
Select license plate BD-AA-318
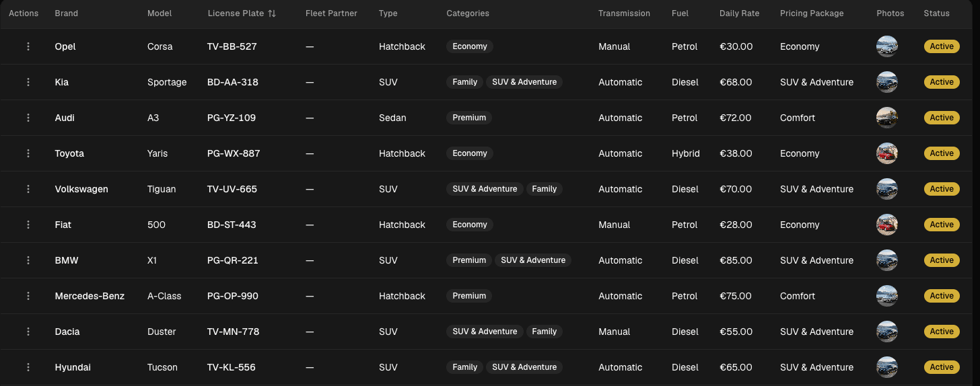pos(233,82)
